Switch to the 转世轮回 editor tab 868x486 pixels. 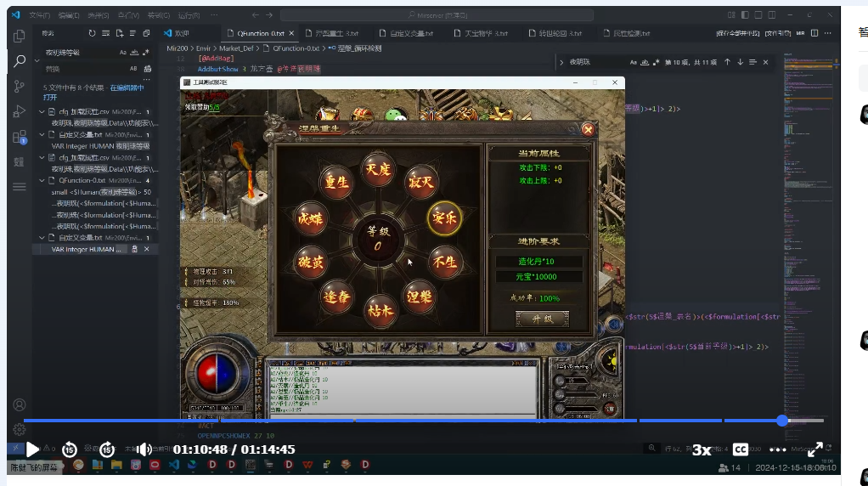coord(560,33)
